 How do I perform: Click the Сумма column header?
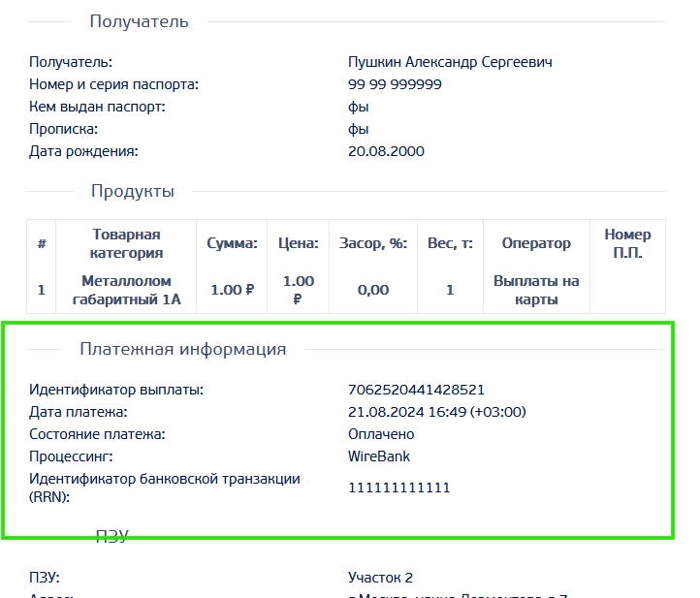[232, 243]
